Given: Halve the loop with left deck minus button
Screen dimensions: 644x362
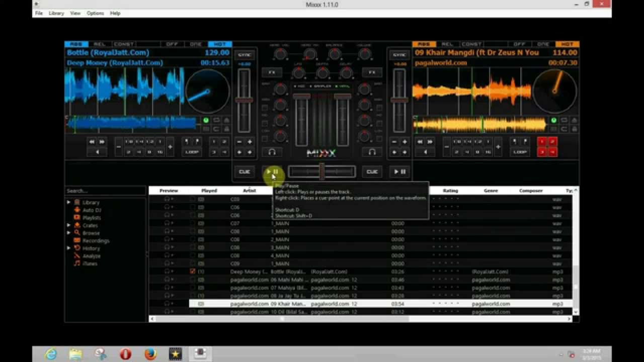Looking at the screenshot, I should coord(119,147).
